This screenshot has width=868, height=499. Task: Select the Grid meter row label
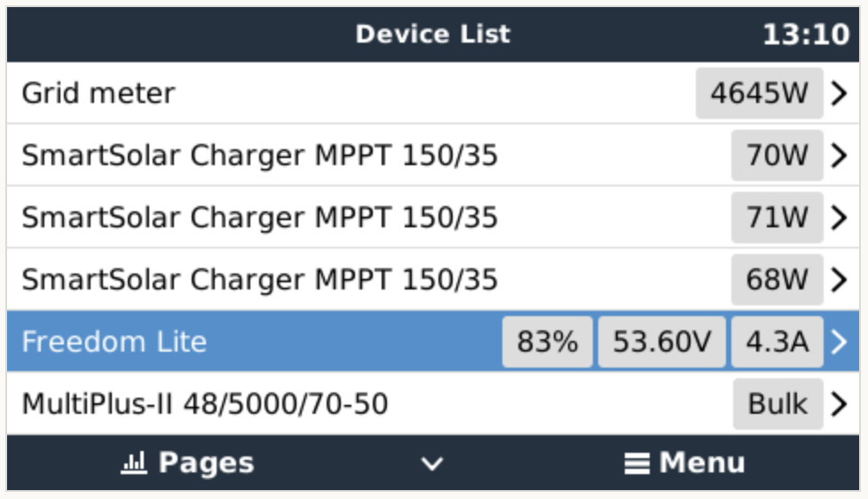click(x=99, y=93)
